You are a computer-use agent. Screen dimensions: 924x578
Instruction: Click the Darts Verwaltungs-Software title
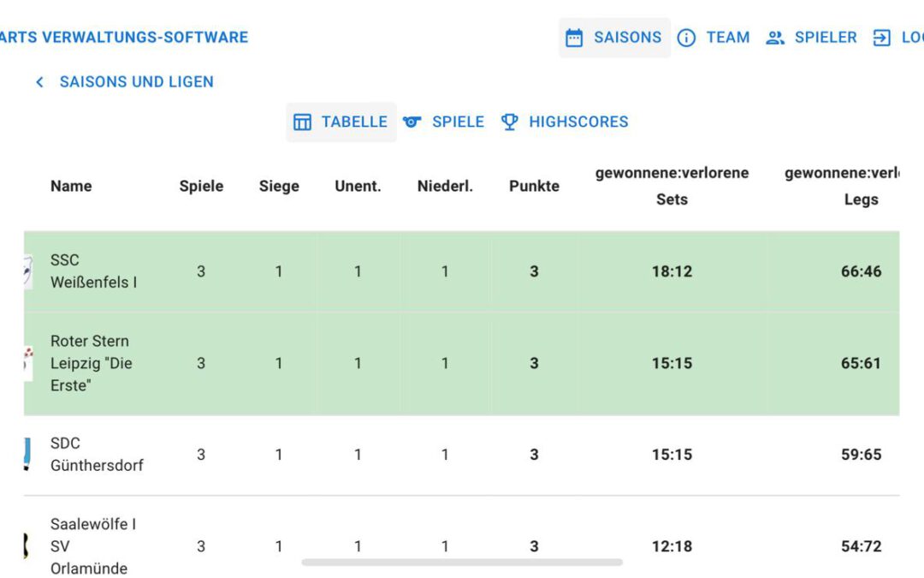pos(124,38)
